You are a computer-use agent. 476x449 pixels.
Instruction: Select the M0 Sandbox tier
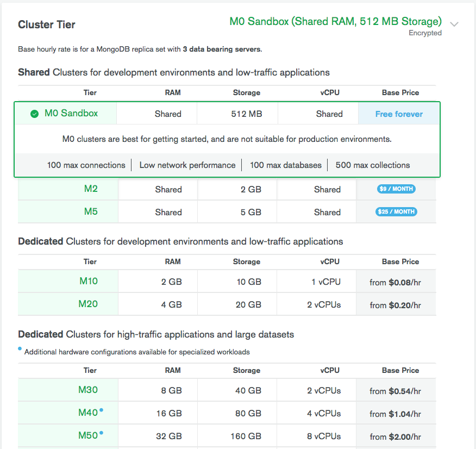[71, 113]
